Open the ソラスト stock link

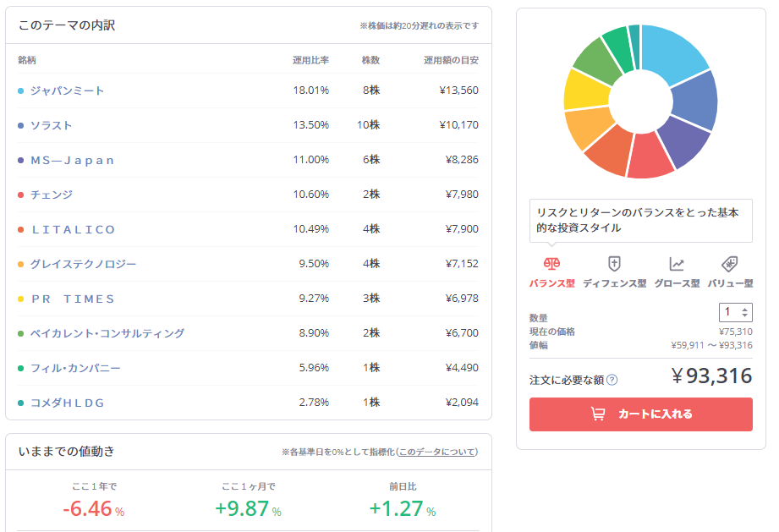coord(51,126)
